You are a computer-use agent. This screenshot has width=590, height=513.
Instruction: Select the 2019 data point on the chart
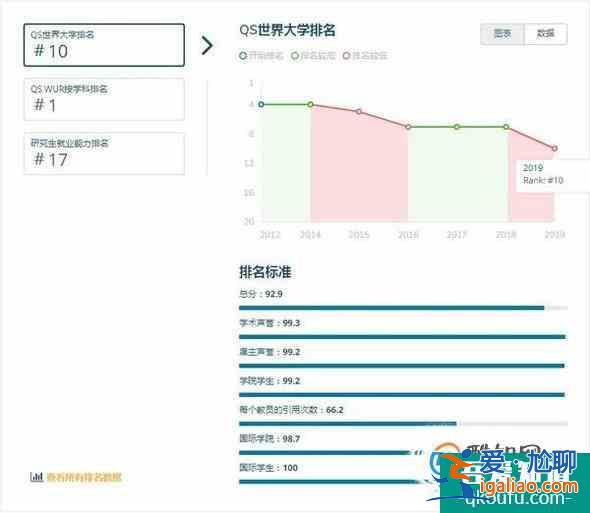[555, 148]
